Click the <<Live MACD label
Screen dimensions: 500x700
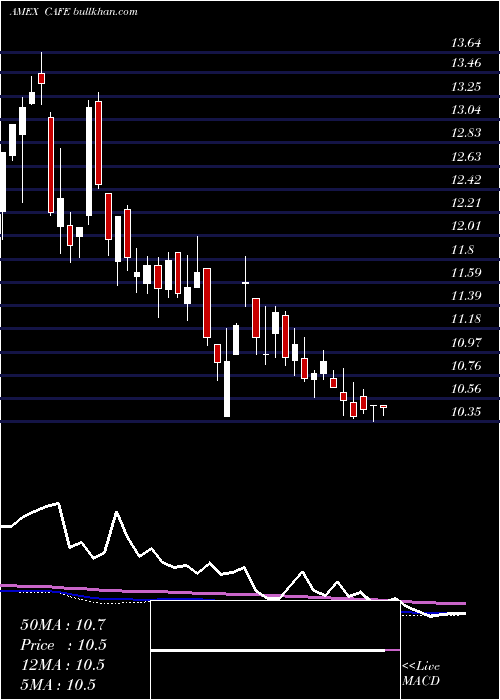(x=421, y=673)
